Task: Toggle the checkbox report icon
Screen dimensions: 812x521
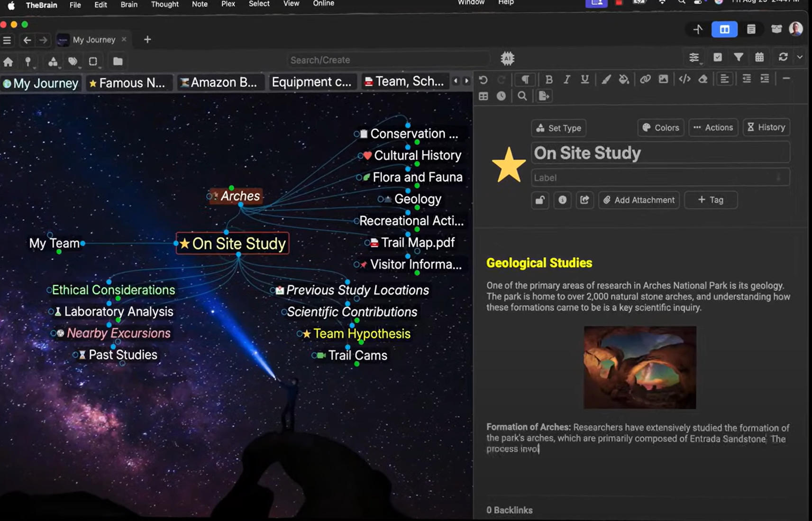Action: pyautogui.click(x=718, y=57)
